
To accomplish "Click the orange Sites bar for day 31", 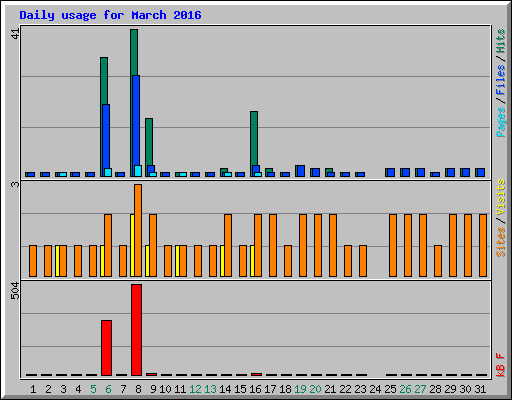I will point(483,245).
